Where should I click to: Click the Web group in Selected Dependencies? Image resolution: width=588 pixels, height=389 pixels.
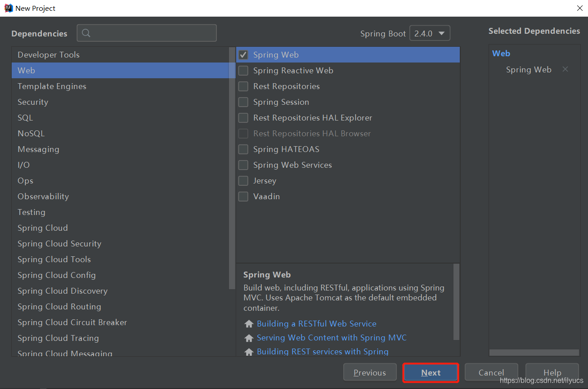pyautogui.click(x=501, y=54)
